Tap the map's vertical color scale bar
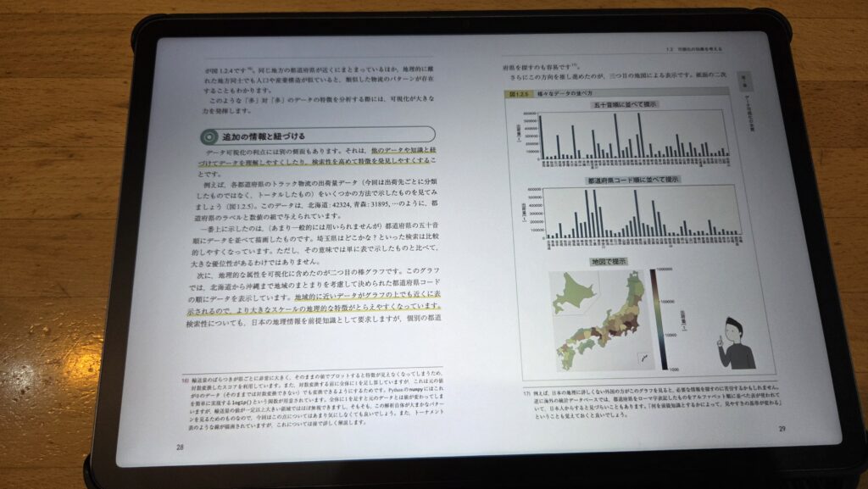 (654, 320)
